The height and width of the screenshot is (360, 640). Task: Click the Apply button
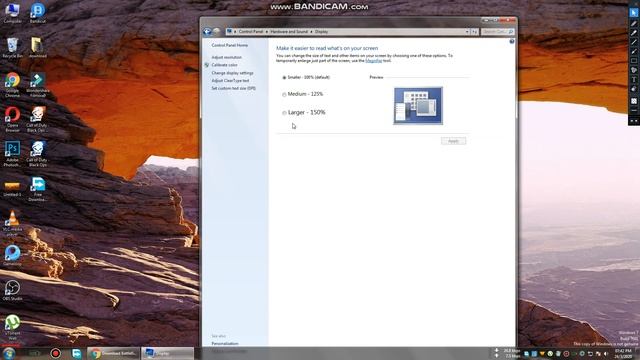coord(453,141)
